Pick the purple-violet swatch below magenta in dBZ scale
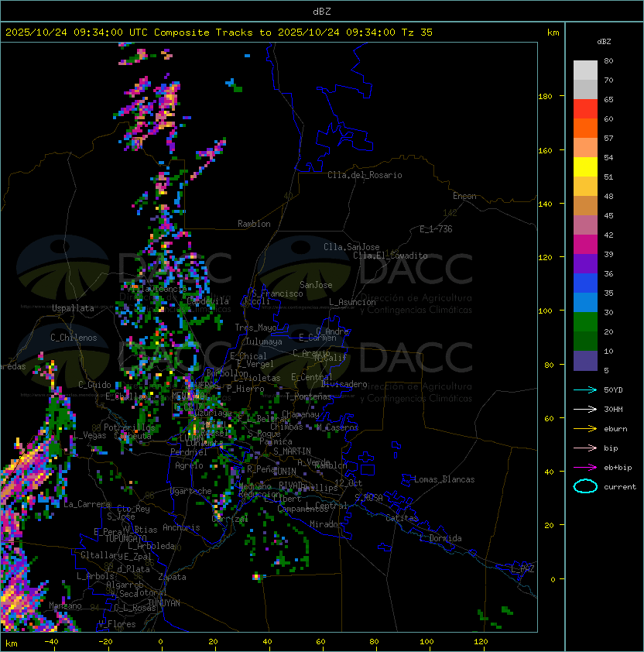 tap(585, 263)
